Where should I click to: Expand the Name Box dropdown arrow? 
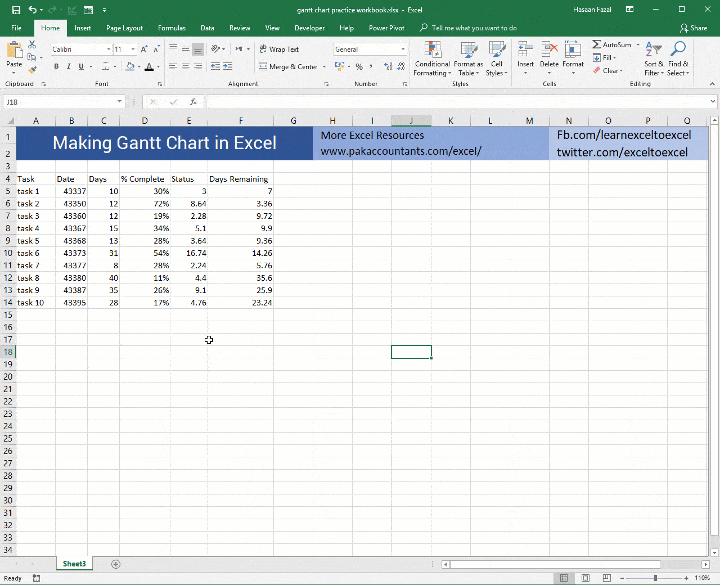pos(119,101)
